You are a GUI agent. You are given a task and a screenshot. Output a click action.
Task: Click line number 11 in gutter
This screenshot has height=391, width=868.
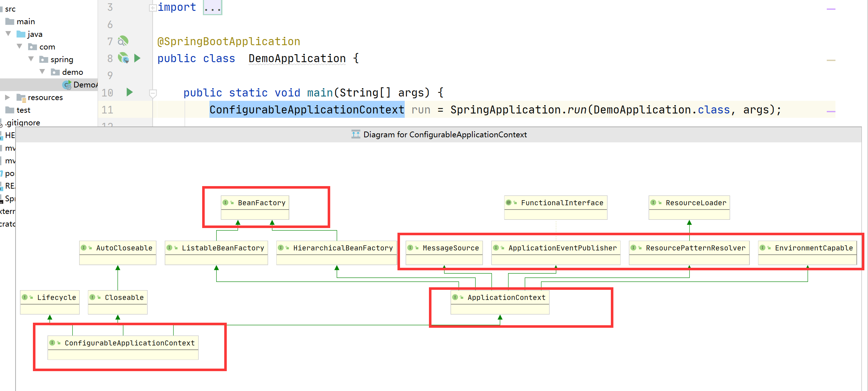coord(107,110)
